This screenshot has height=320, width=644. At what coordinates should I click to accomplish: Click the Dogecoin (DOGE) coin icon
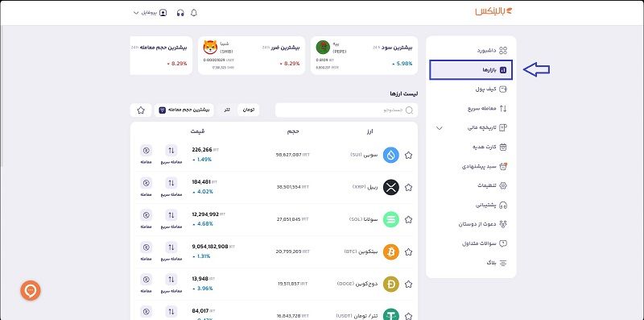(x=391, y=284)
